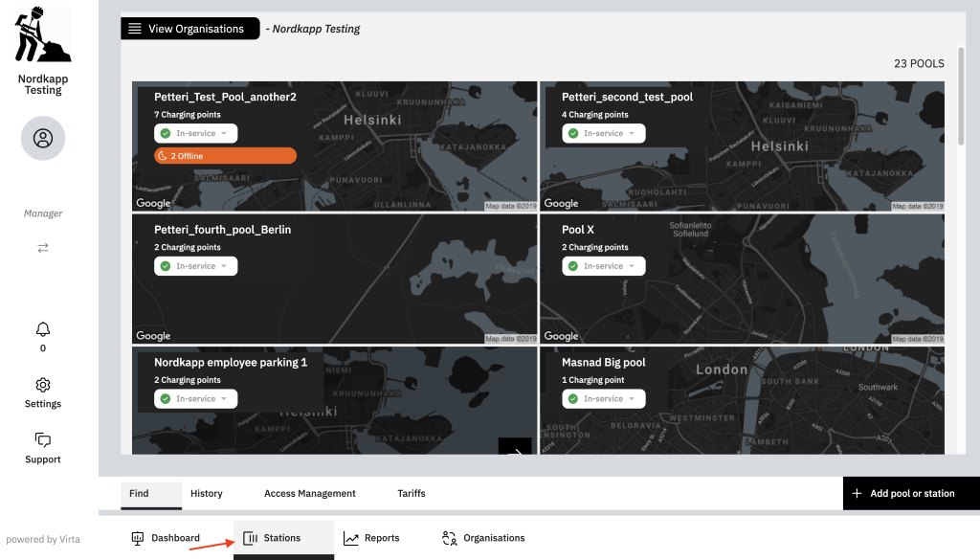This screenshot has height=560, width=980.
Task: Click the 'Manager' role label
Action: (x=43, y=213)
